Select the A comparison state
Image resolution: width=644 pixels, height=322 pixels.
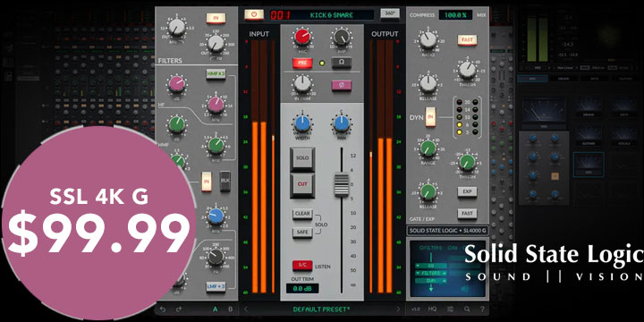pos(215,309)
